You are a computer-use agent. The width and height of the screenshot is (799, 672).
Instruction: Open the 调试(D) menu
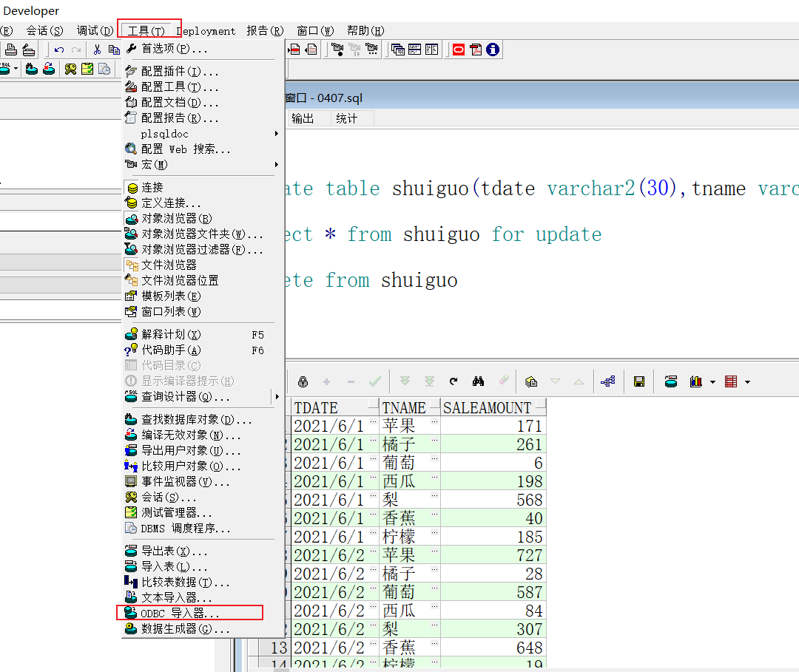pos(95,30)
